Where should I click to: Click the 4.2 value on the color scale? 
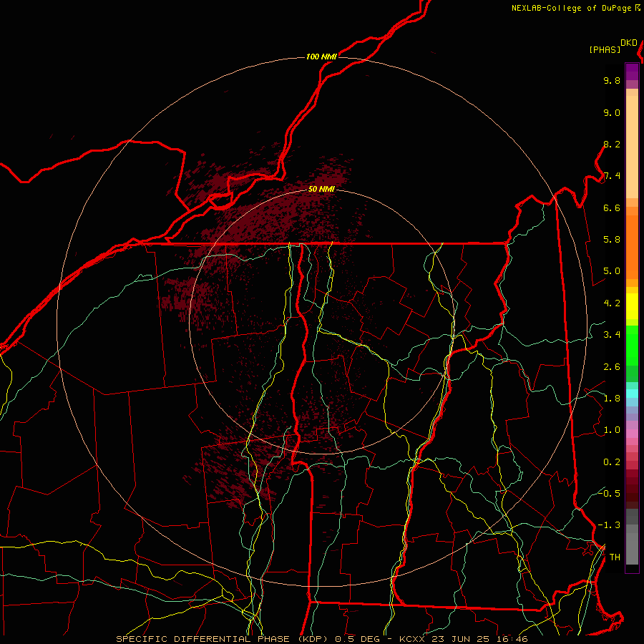click(x=612, y=303)
